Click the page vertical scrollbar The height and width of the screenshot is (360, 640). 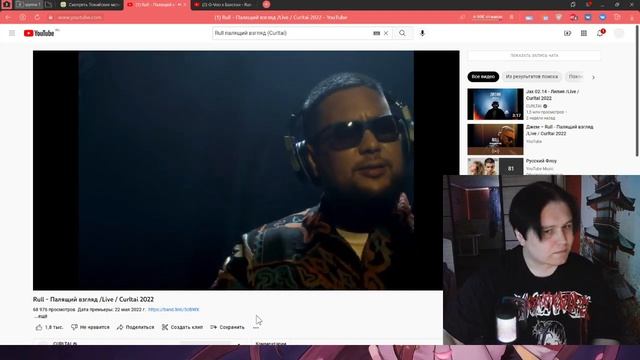click(x=637, y=91)
